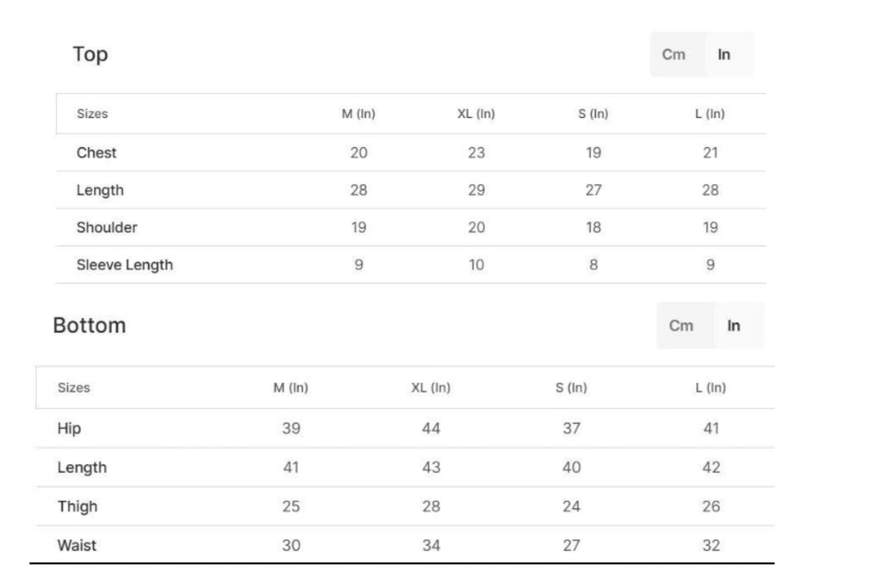
Task: Click the Thigh row label
Action: click(78, 506)
